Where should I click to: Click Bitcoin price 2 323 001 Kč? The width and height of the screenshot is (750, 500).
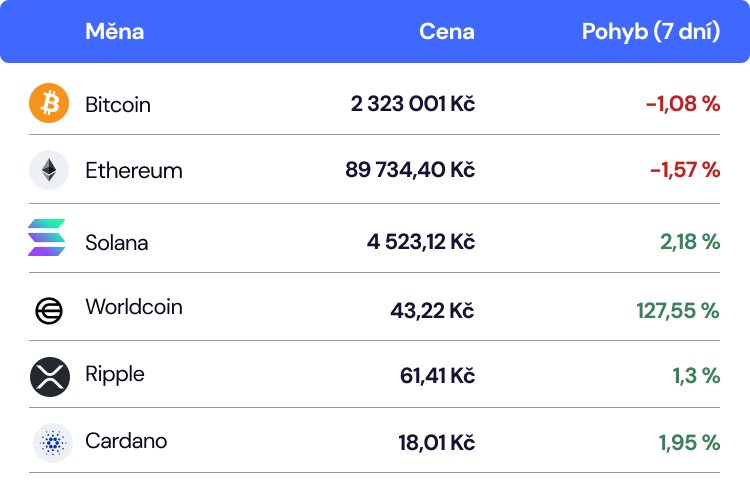(x=413, y=104)
